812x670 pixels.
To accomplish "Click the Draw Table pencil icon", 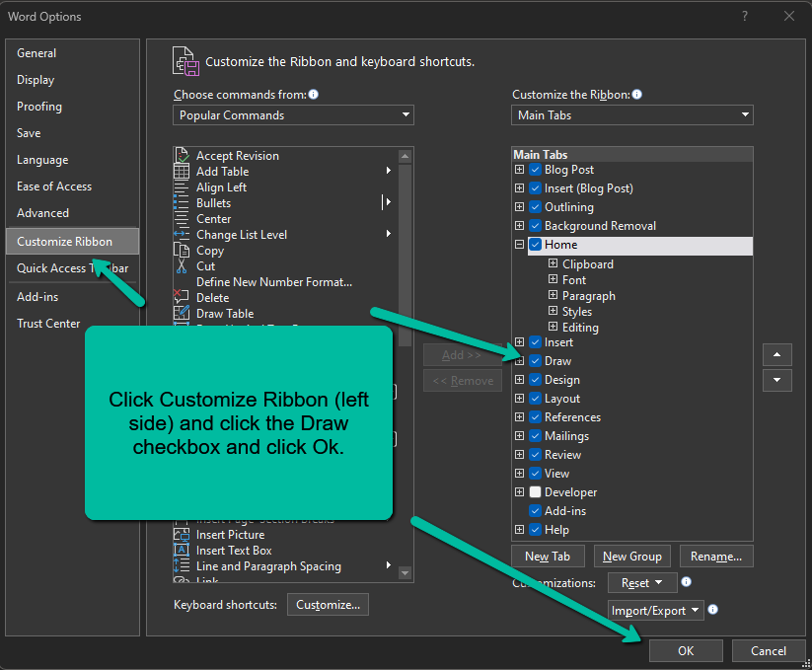I will click(182, 313).
